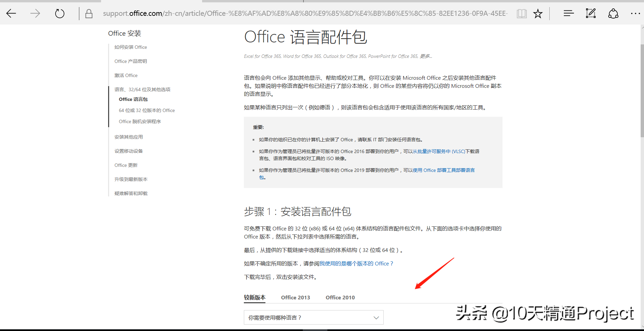Viewport: 644px width, 331px height.
Task: Open 你需要使用哪种语言 dropdown
Action: pos(314,317)
